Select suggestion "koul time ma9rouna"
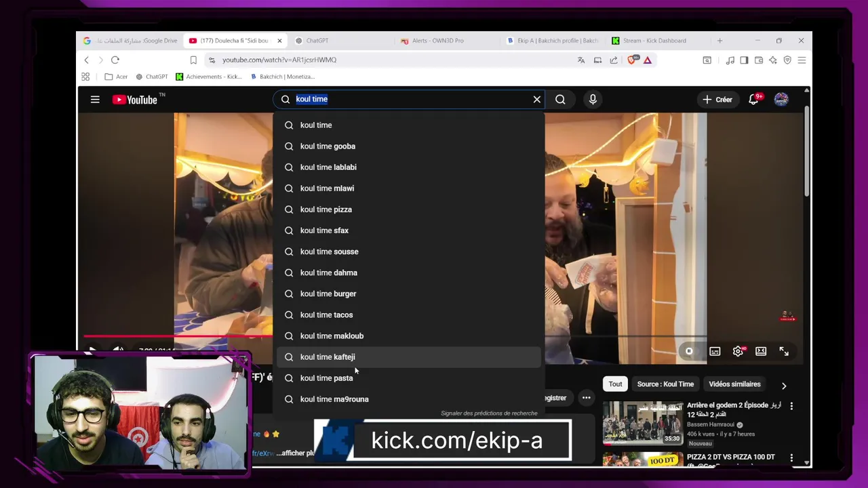Viewport: 868px width, 488px height. [409, 399]
